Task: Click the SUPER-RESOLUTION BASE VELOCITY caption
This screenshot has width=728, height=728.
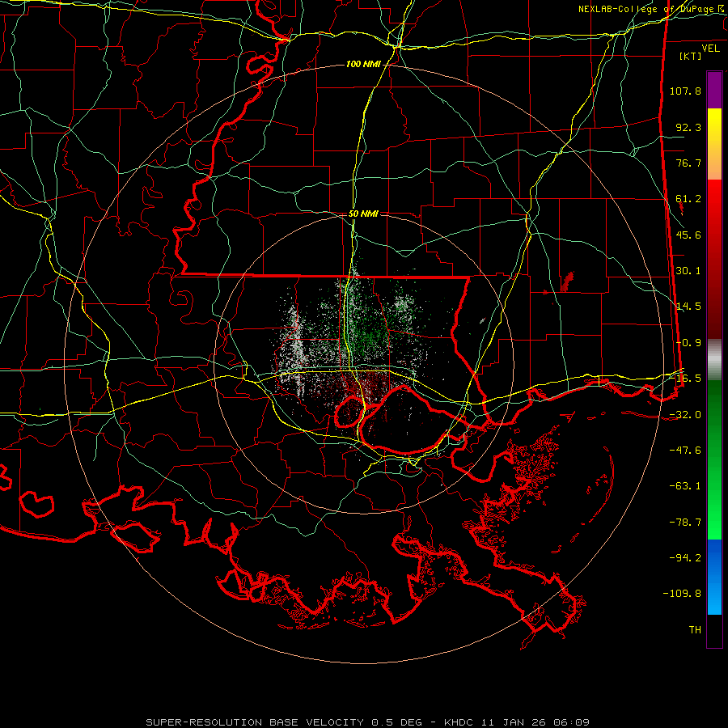Action: point(368,722)
